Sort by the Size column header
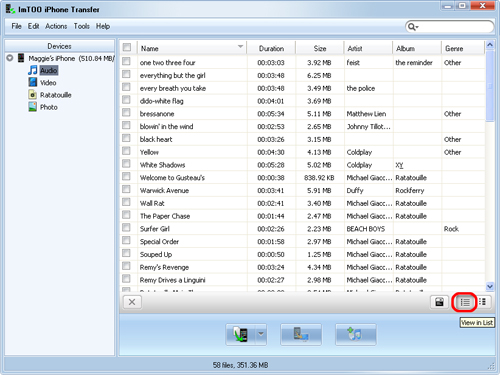Screen dimensions: 500x375 pos(320,48)
